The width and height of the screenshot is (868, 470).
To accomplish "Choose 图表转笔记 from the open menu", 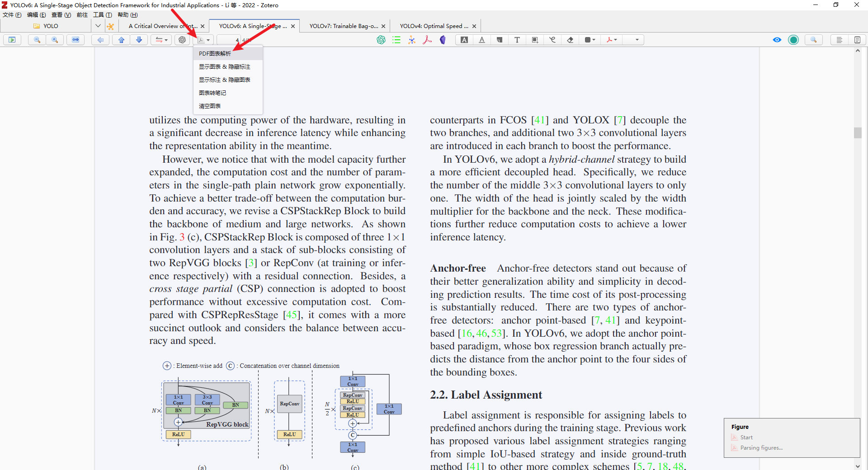I will pyautogui.click(x=212, y=93).
